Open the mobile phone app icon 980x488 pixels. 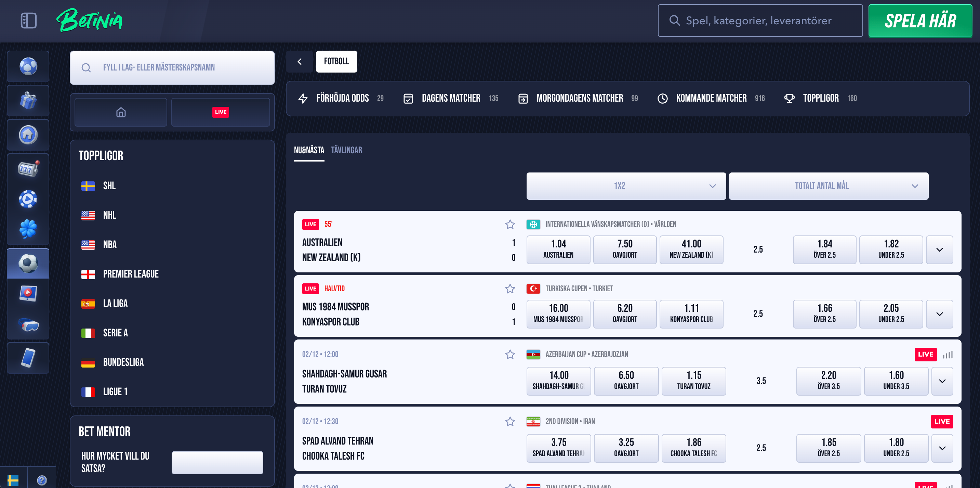(28, 358)
